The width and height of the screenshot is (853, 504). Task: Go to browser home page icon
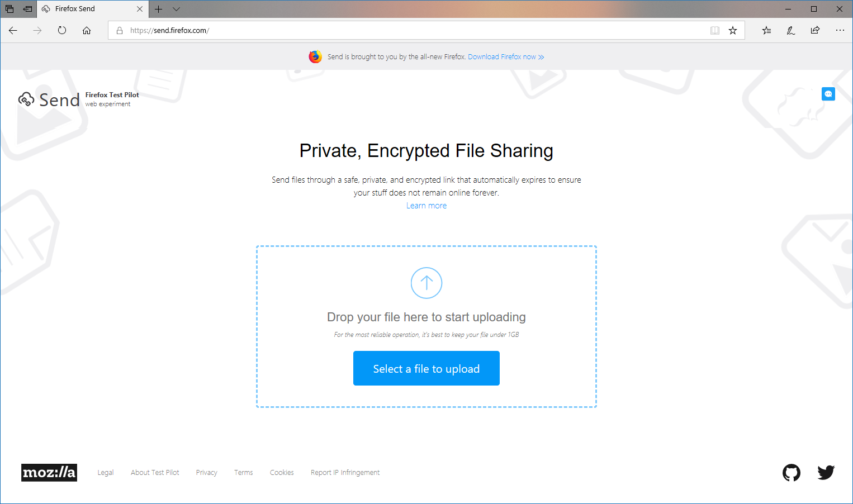pyautogui.click(x=87, y=30)
